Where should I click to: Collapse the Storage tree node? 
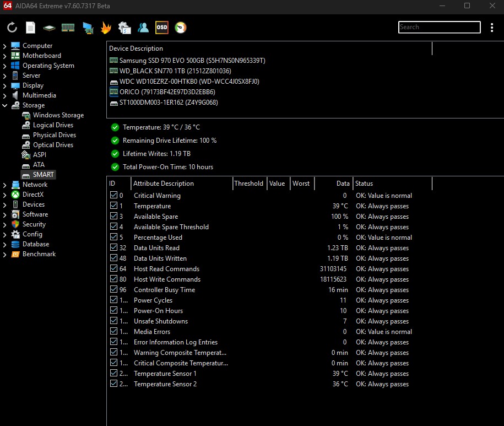(4, 105)
